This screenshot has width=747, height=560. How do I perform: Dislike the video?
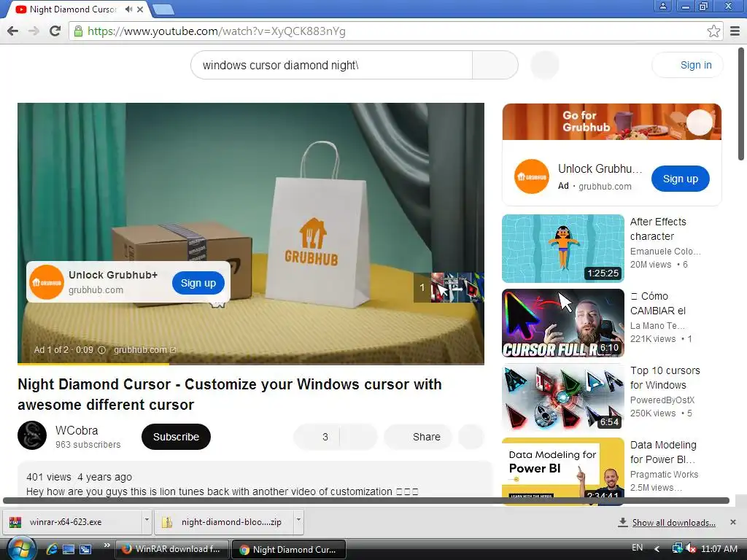click(359, 437)
